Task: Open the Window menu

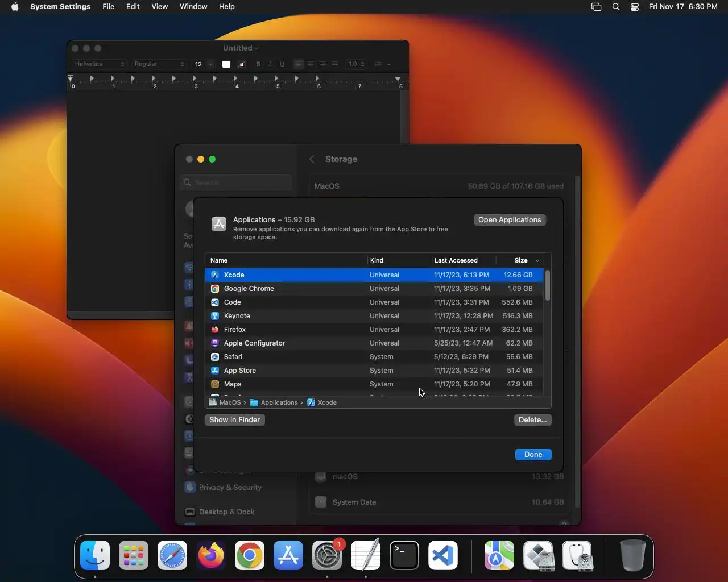Action: pyautogui.click(x=193, y=7)
